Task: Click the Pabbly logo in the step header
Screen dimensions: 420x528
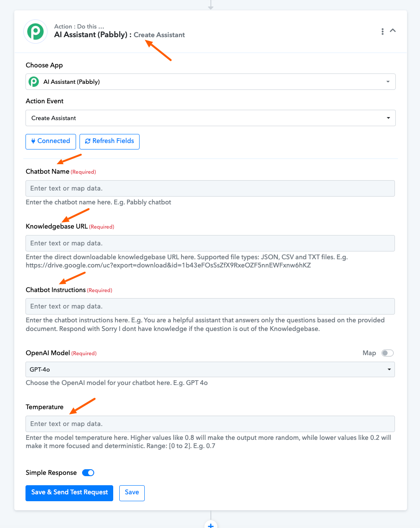Action: tap(35, 32)
